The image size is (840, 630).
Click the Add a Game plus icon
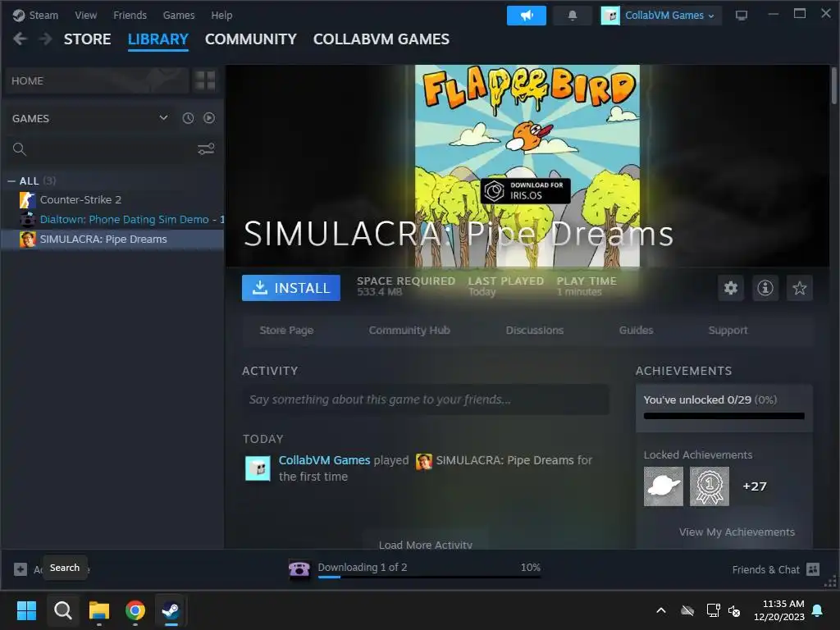pos(21,569)
